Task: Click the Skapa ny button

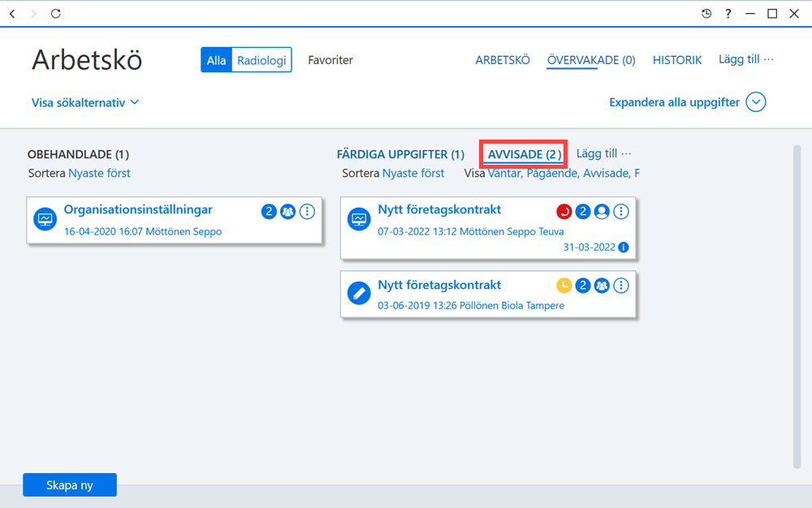Action: pyautogui.click(x=70, y=484)
